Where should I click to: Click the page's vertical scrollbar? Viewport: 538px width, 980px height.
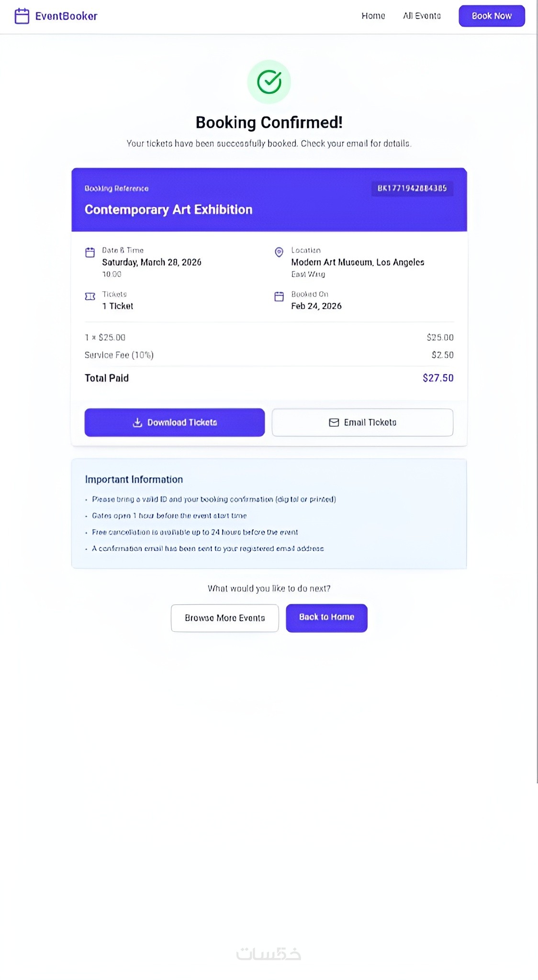click(x=537, y=383)
